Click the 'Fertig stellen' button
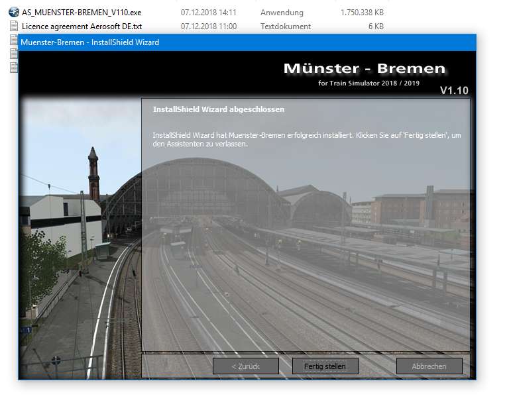The image size is (511, 420). point(325,366)
